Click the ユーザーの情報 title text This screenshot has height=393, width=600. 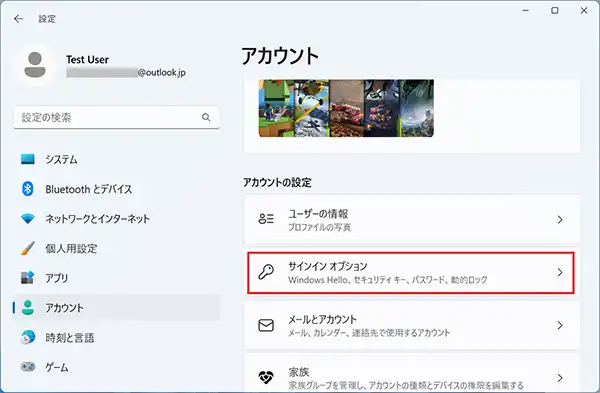(x=318, y=214)
